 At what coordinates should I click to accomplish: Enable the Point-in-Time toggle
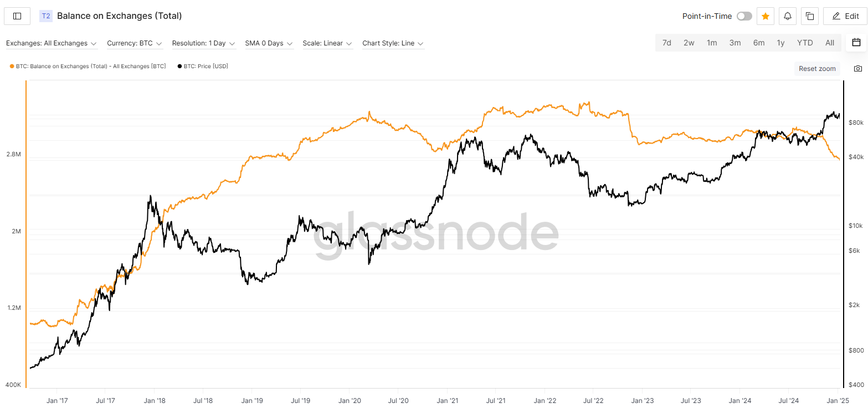click(744, 16)
